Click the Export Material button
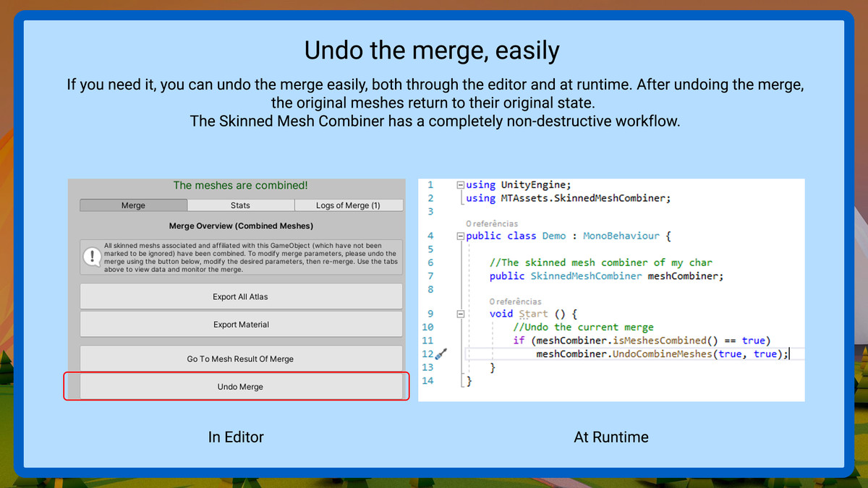The width and height of the screenshot is (868, 488). 241,325
